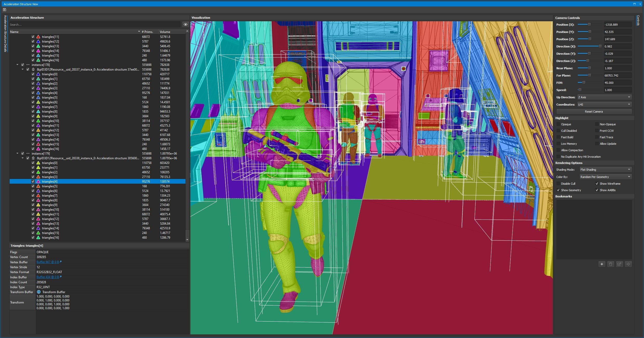Click the tree list scroll-down arrow

187,240
